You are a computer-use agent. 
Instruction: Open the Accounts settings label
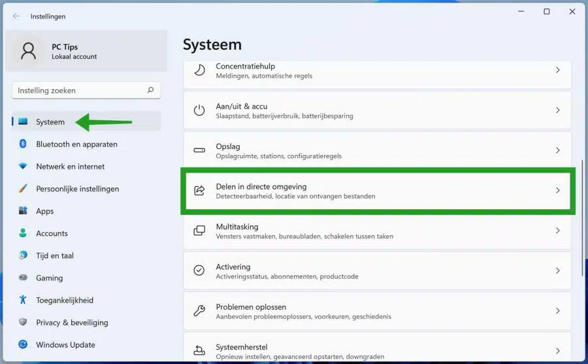click(52, 233)
